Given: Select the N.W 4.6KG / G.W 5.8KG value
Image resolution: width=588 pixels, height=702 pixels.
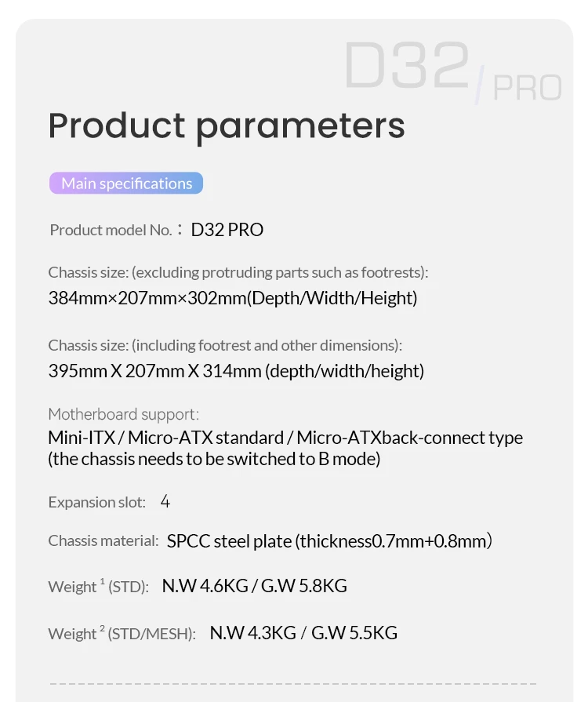Looking at the screenshot, I should click(x=254, y=586).
